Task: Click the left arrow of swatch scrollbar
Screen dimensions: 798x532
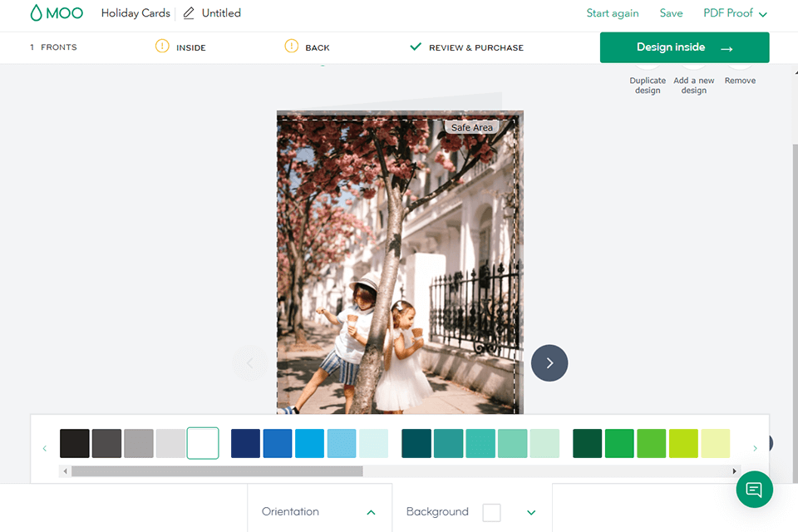Action: [65, 471]
